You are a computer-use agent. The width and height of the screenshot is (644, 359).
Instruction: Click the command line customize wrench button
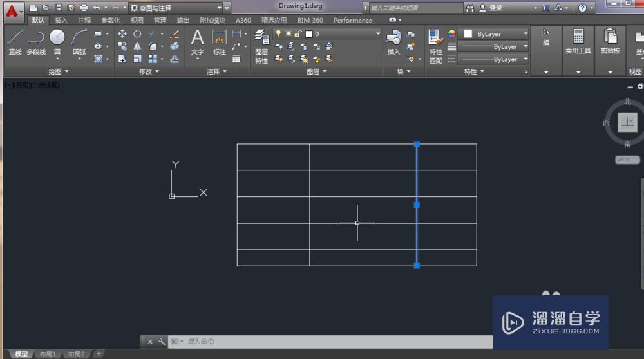click(162, 342)
